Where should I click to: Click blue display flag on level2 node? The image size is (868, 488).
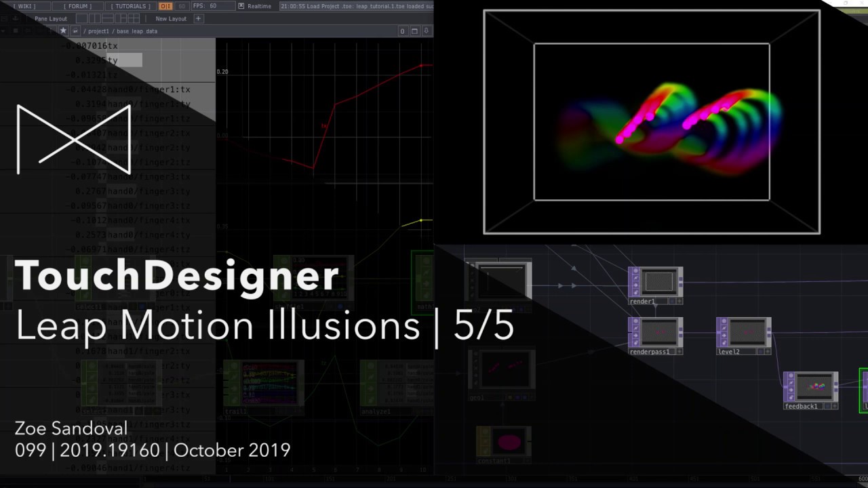coord(760,351)
